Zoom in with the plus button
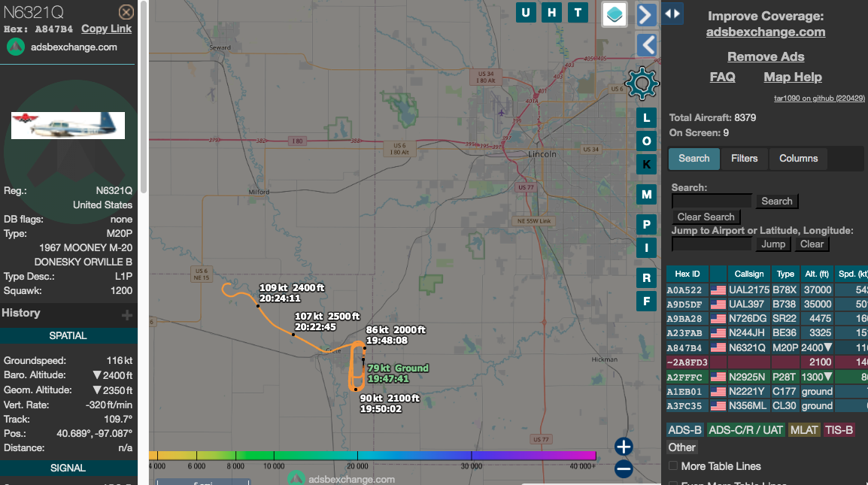The width and height of the screenshot is (868, 485). (624, 446)
